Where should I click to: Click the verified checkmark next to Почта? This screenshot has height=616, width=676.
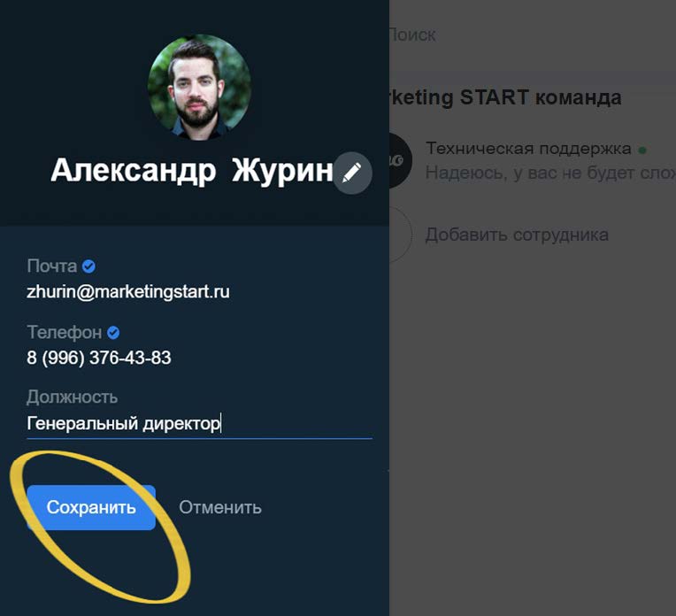pos(88,266)
